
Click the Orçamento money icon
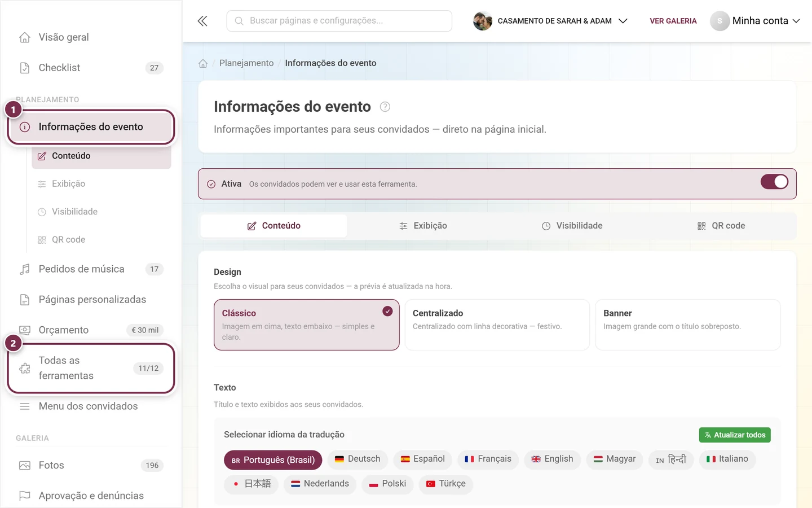point(25,330)
